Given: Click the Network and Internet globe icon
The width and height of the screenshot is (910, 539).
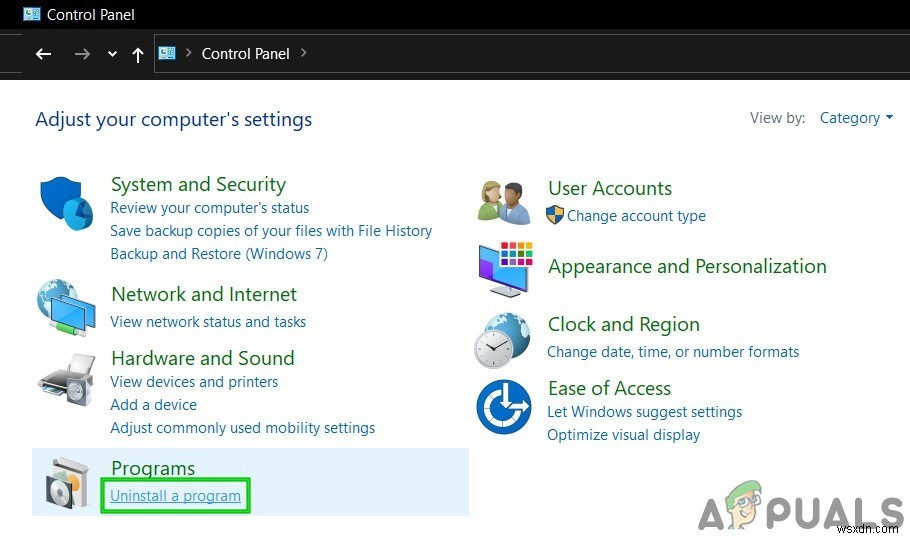Looking at the screenshot, I should click(x=66, y=308).
